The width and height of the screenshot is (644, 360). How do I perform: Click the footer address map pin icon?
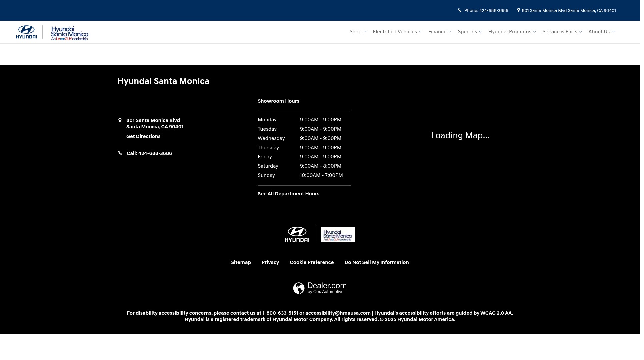tap(120, 120)
